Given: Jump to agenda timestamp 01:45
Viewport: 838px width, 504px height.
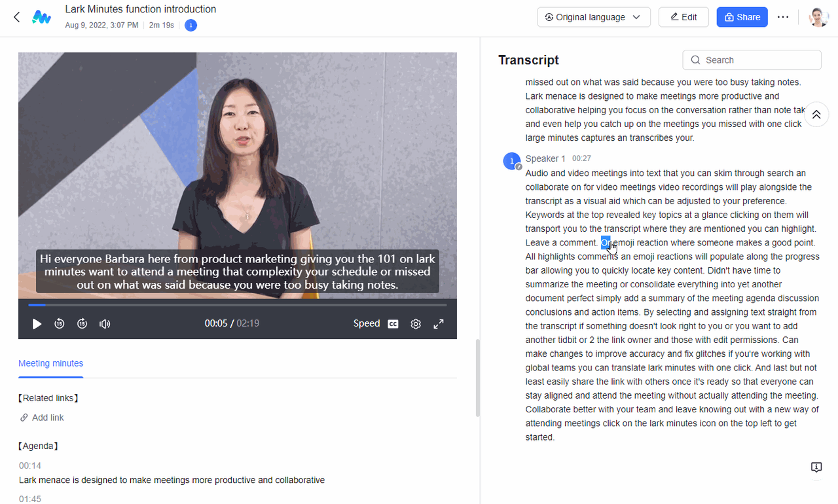Looking at the screenshot, I should (30, 499).
